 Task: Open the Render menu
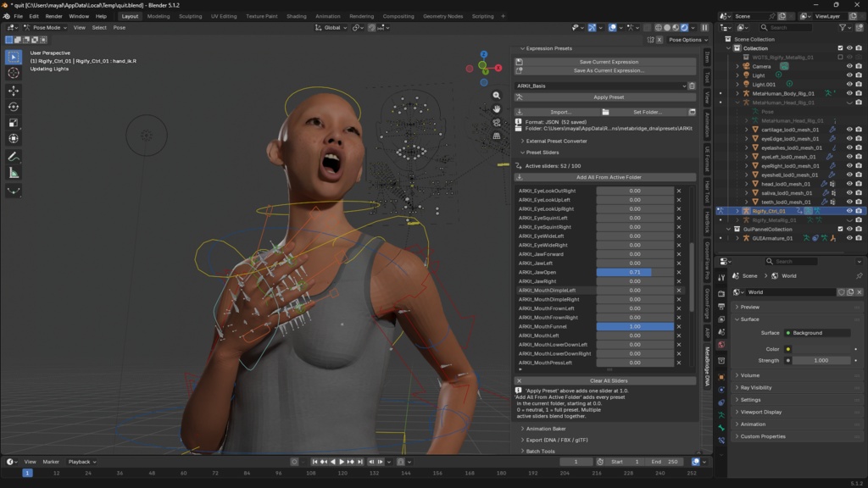53,17
